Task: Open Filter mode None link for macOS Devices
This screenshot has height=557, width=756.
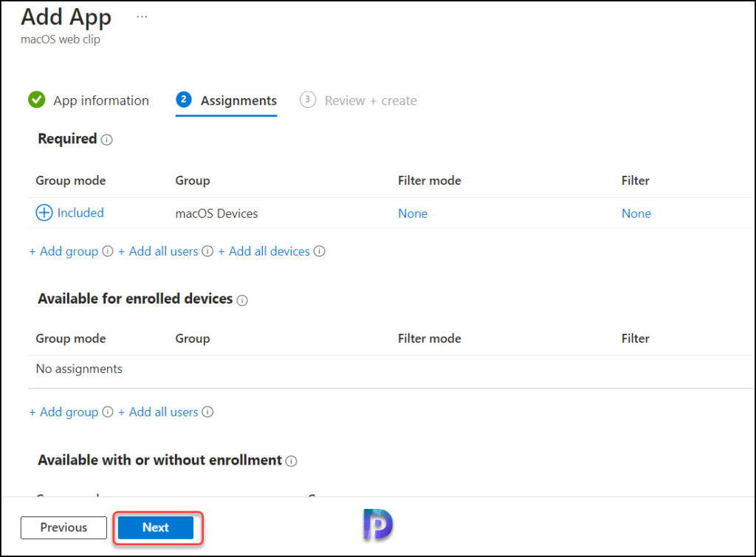Action: click(x=413, y=213)
